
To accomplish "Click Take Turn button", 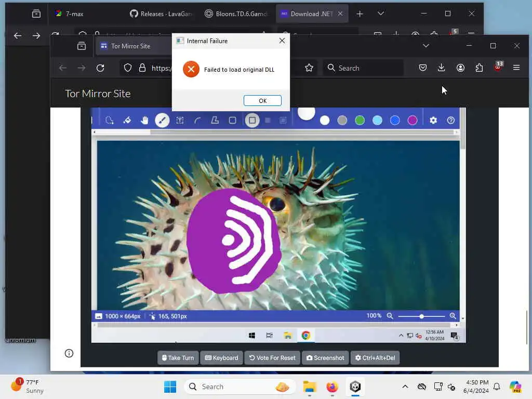I will click(x=178, y=357).
